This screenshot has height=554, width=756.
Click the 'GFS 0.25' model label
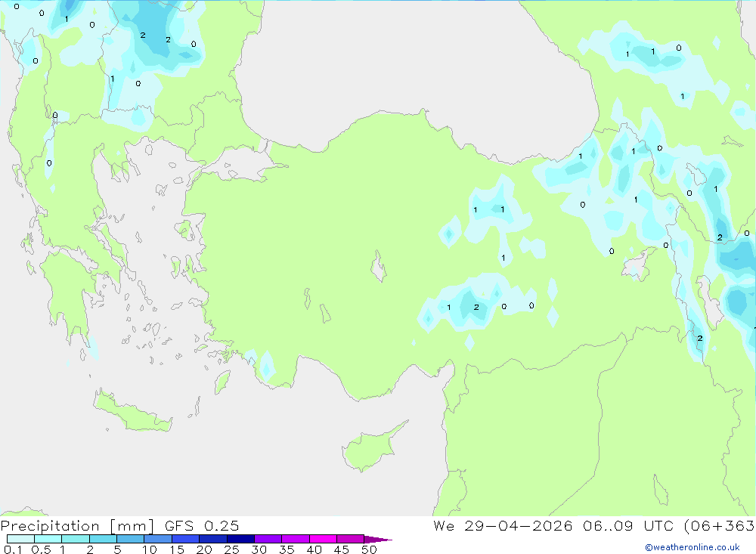pyautogui.click(x=202, y=526)
